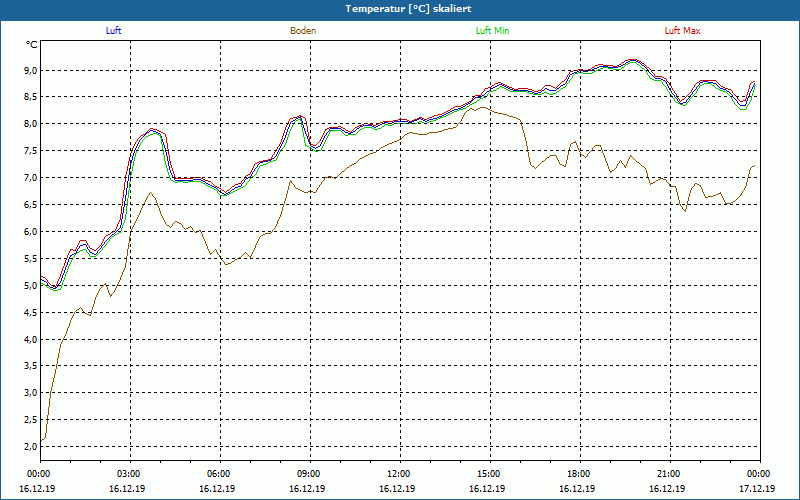
Task: Click the 17.12.19 date label
Action: click(757, 489)
